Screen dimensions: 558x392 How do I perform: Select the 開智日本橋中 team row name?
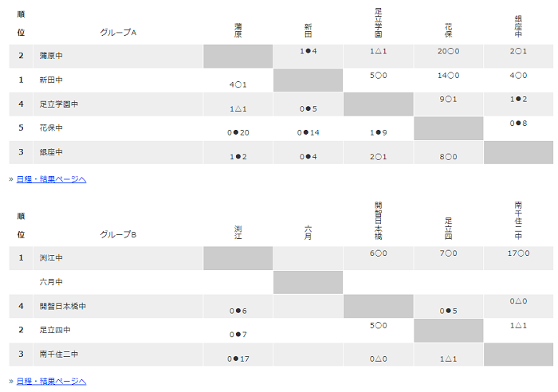tap(63, 306)
